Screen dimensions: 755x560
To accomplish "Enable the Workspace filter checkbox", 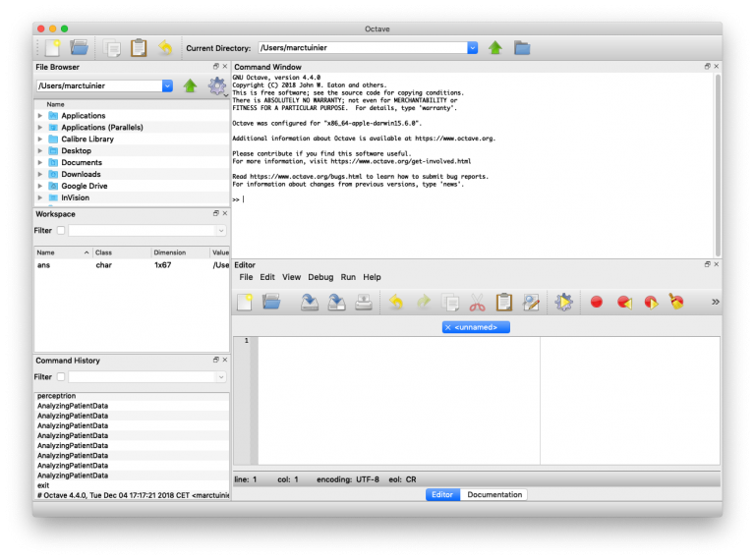I will tap(61, 231).
